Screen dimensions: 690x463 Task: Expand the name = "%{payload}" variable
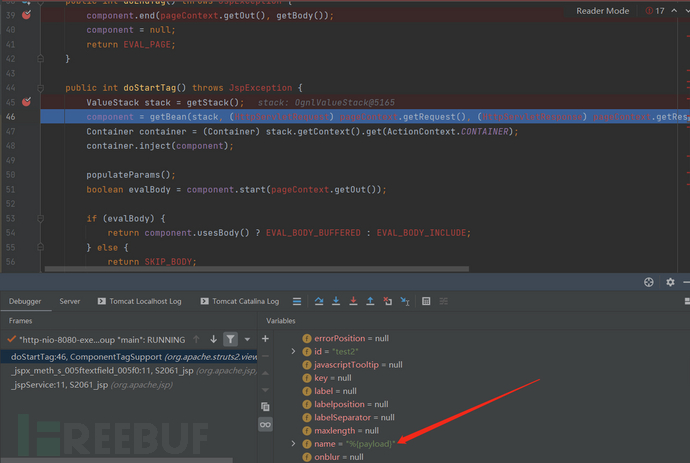293,443
